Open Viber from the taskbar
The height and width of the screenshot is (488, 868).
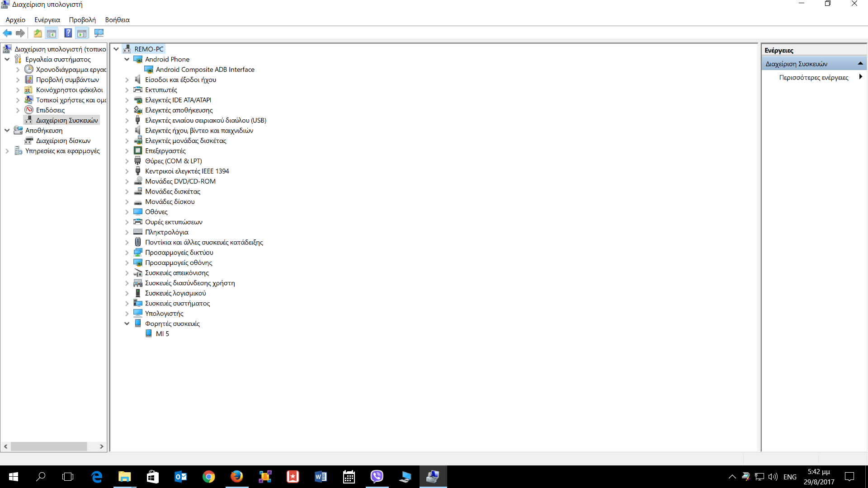377,477
